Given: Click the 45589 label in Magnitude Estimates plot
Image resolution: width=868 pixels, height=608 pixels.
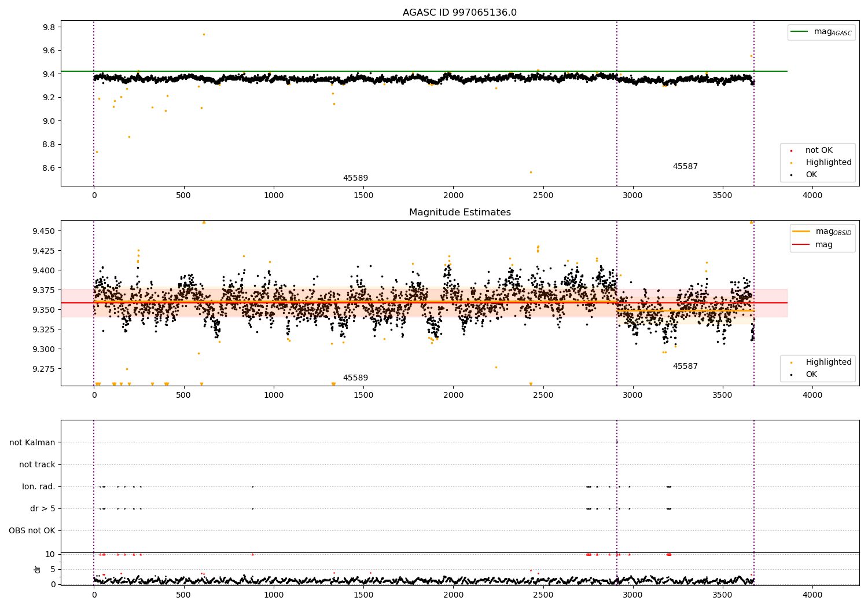Looking at the screenshot, I should click(x=355, y=378).
